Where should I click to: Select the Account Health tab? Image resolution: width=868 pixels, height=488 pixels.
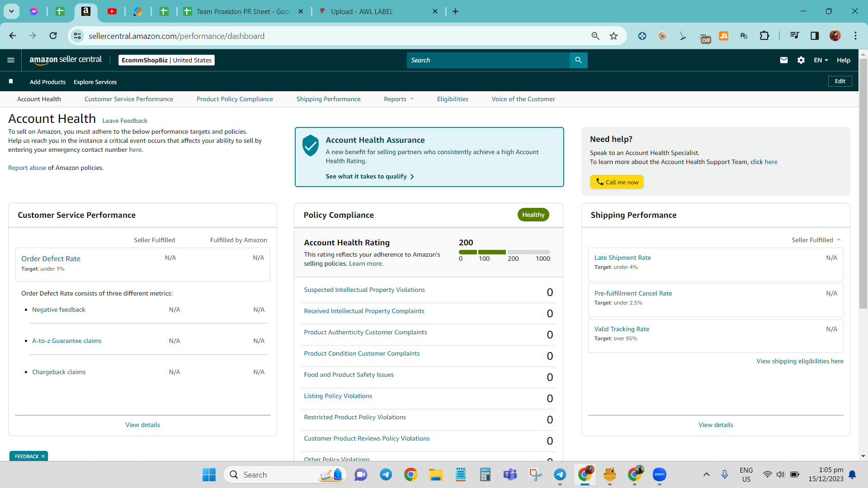pos(39,99)
